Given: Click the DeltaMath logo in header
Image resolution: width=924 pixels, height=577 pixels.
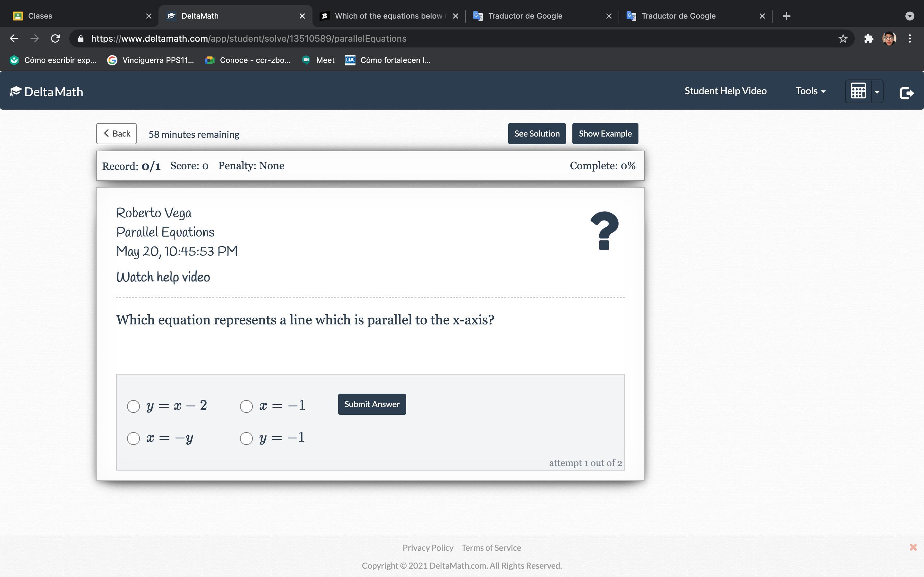Looking at the screenshot, I should [47, 92].
